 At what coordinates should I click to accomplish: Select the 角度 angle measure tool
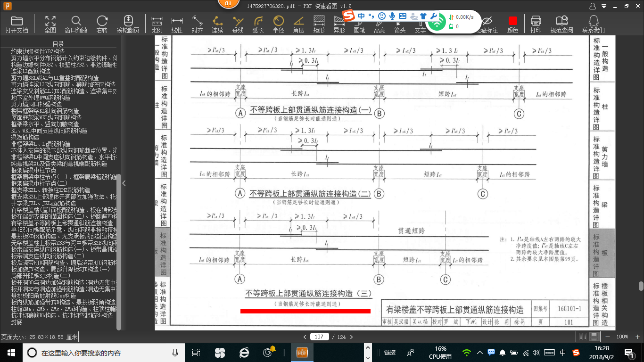click(x=298, y=25)
